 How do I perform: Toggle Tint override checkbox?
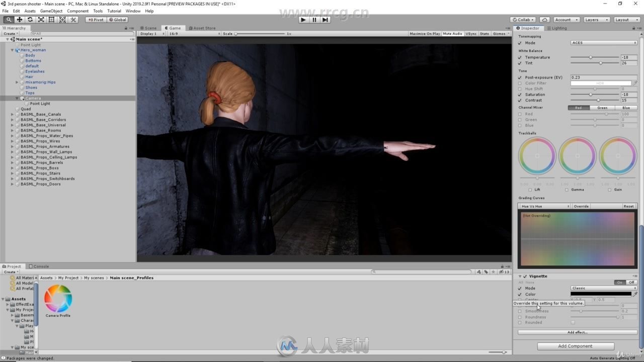[x=520, y=63]
